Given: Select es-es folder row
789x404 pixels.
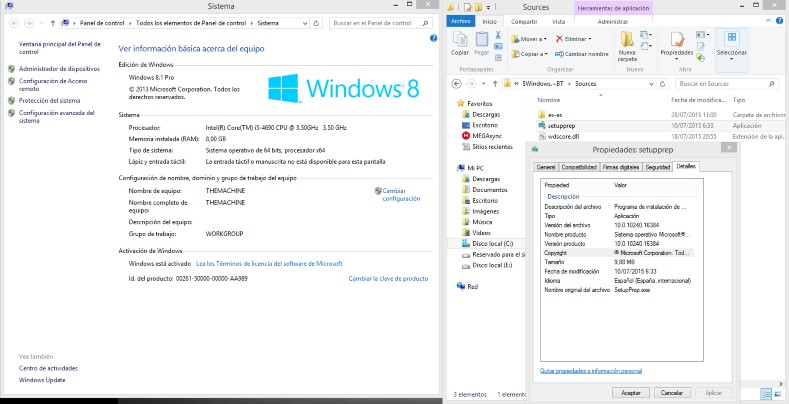Looking at the screenshot, I should pyautogui.click(x=660, y=115).
